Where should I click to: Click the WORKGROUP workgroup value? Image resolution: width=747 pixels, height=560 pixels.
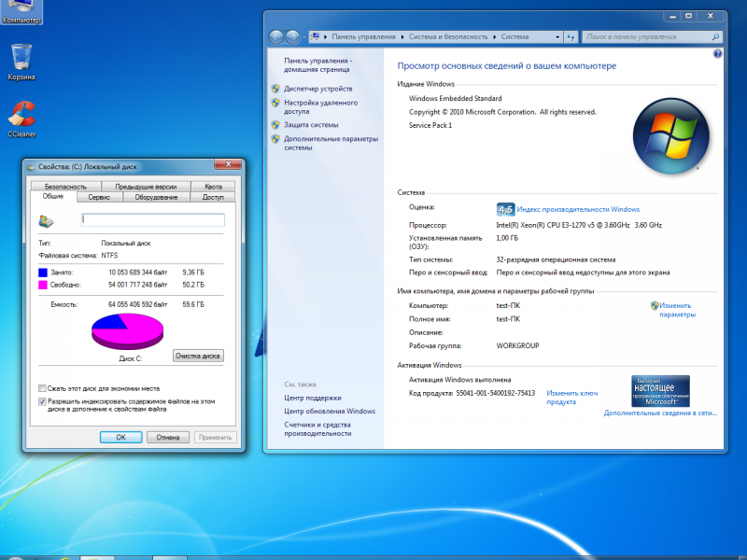(517, 345)
